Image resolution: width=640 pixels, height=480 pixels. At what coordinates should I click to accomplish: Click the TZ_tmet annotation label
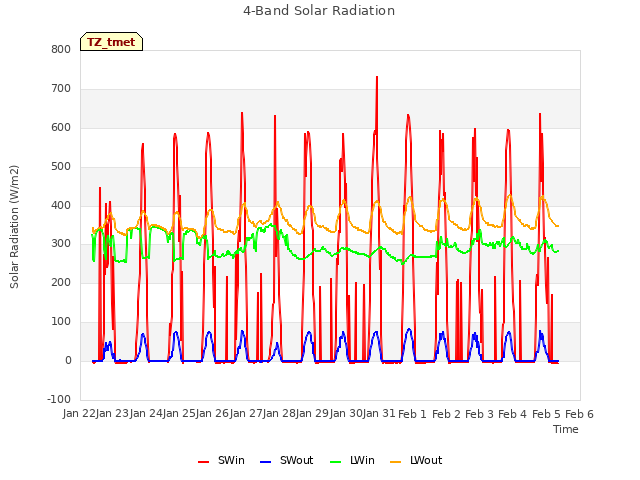(111, 42)
